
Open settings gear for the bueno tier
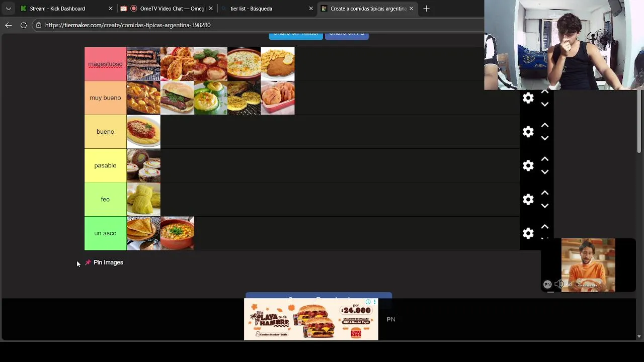(528, 132)
